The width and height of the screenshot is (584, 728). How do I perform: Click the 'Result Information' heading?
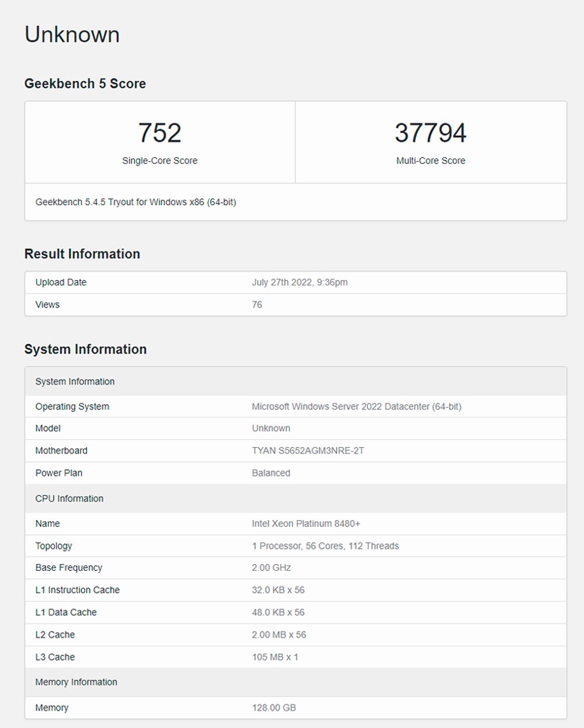(82, 254)
